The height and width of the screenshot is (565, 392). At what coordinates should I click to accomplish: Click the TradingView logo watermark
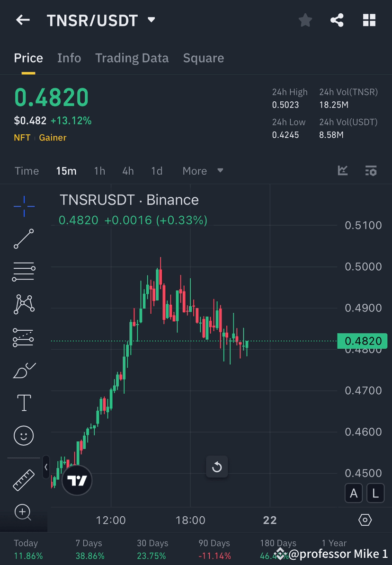(77, 480)
